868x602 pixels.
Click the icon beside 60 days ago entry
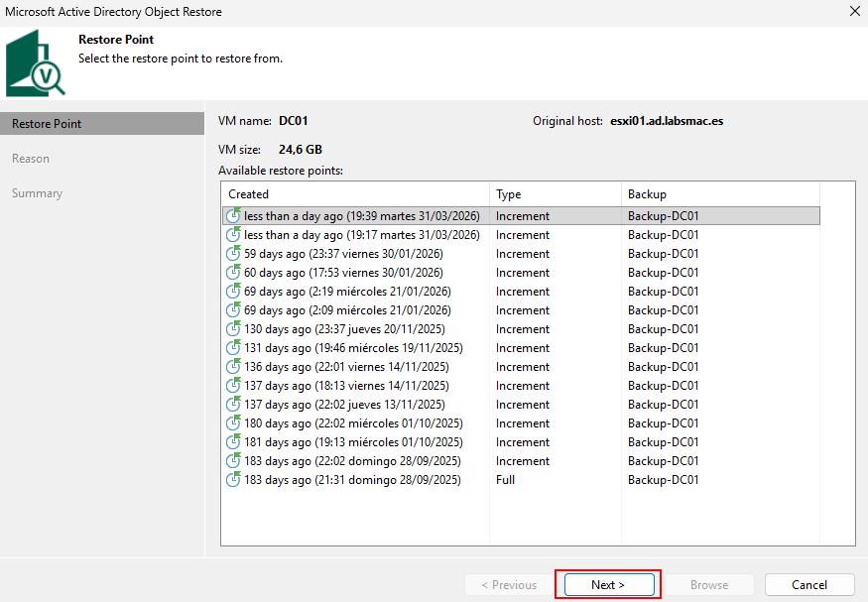click(233, 273)
